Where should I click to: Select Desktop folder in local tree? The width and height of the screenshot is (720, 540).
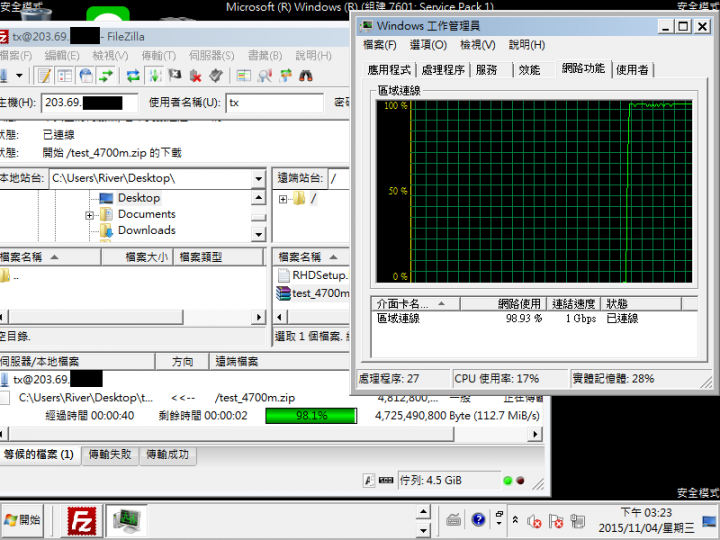139,198
